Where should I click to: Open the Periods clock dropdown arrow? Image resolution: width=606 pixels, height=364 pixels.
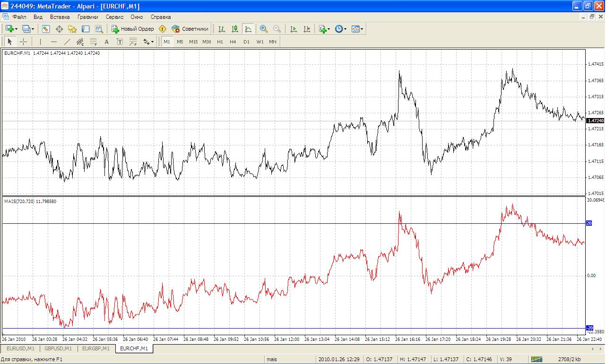click(x=346, y=29)
